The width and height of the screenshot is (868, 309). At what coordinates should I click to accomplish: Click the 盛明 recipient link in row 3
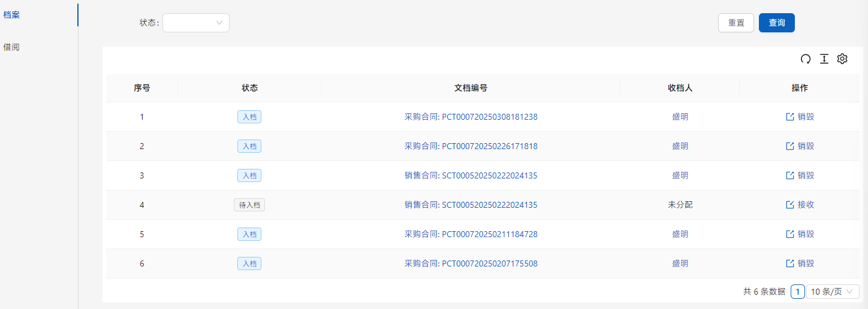click(x=680, y=175)
